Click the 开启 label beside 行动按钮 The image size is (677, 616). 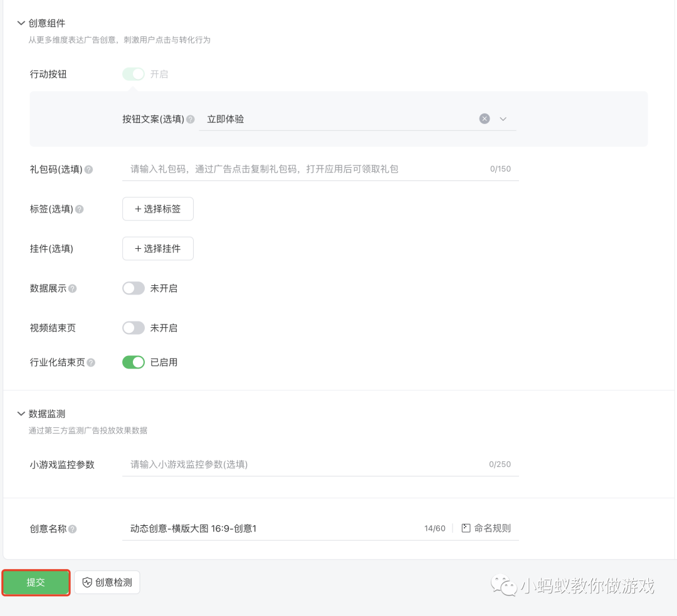coord(159,74)
